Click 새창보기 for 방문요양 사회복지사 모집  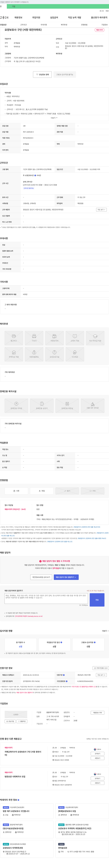point(98,783)
